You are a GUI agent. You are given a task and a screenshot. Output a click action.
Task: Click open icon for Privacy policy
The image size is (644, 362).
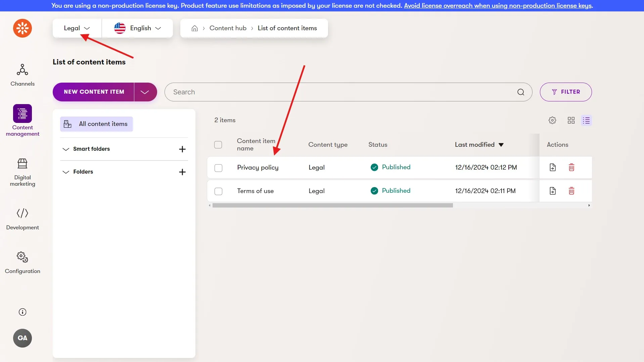(553, 167)
